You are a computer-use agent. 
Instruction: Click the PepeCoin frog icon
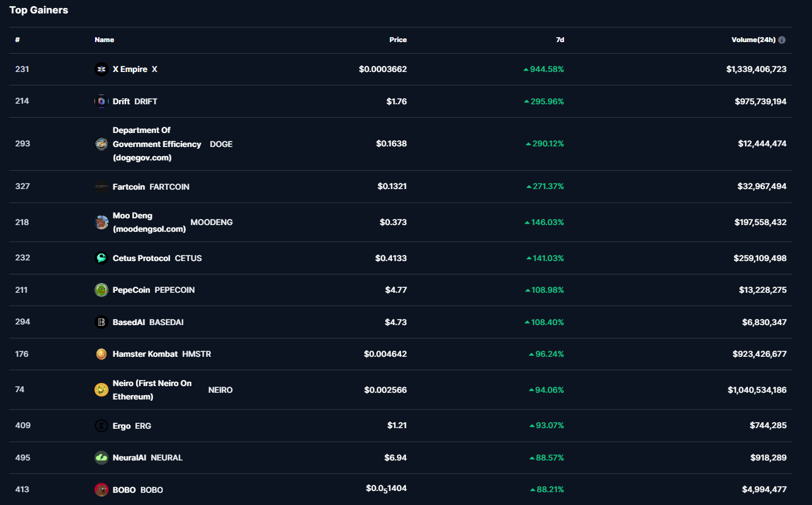101,290
